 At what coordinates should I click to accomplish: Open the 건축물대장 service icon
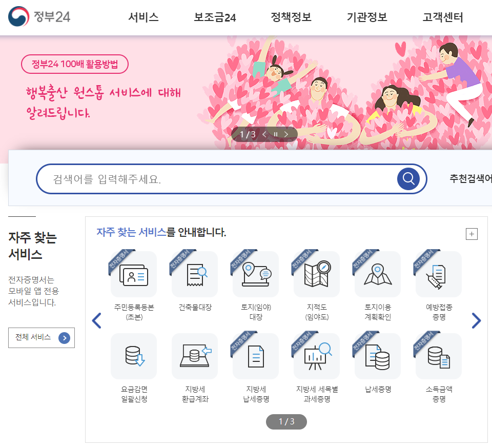(195, 274)
